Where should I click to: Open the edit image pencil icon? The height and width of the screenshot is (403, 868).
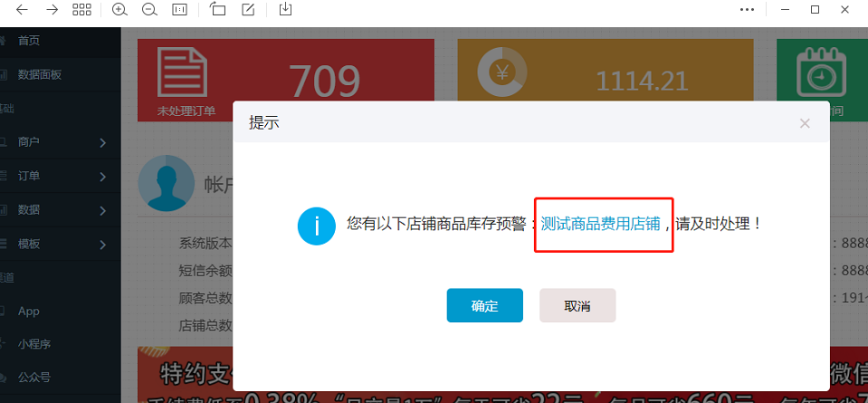point(249,9)
